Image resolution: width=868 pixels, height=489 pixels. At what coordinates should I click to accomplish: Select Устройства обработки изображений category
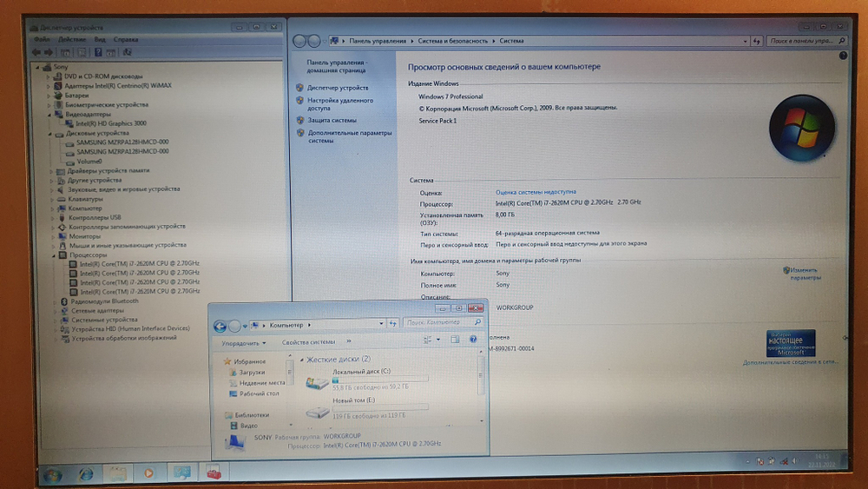point(124,338)
